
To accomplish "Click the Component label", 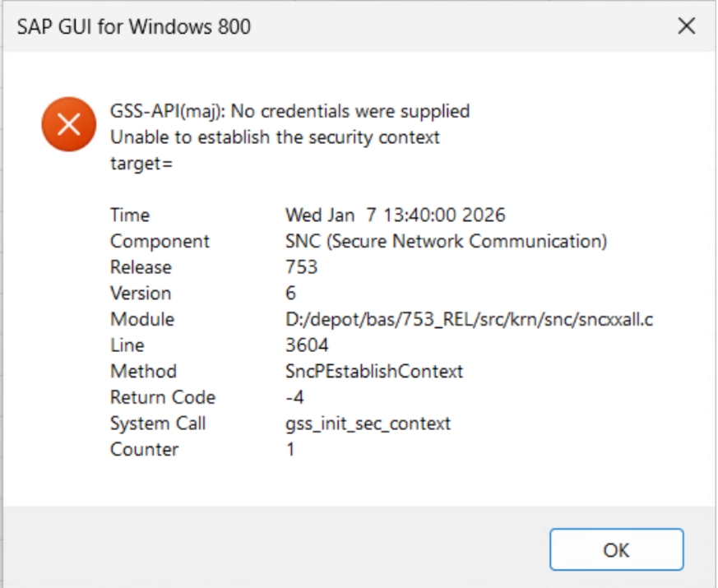I will 160,242.
